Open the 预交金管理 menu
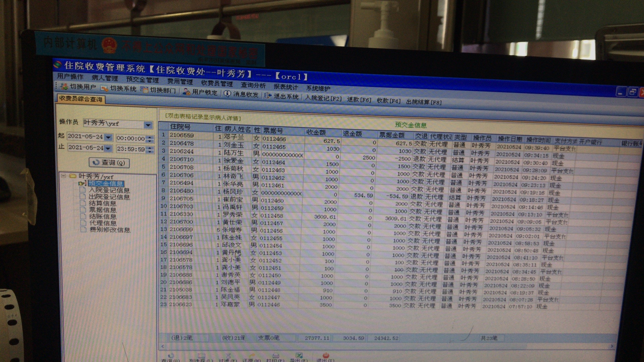Viewport: 644px width, 362px height. pyautogui.click(x=142, y=80)
